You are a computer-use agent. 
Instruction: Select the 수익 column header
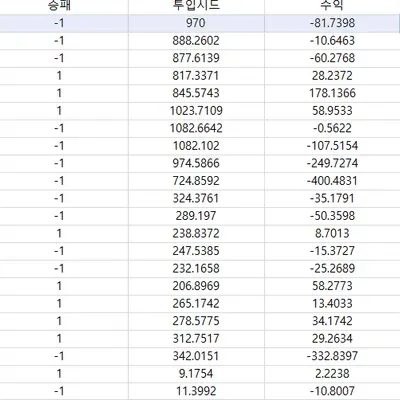click(332, 7)
